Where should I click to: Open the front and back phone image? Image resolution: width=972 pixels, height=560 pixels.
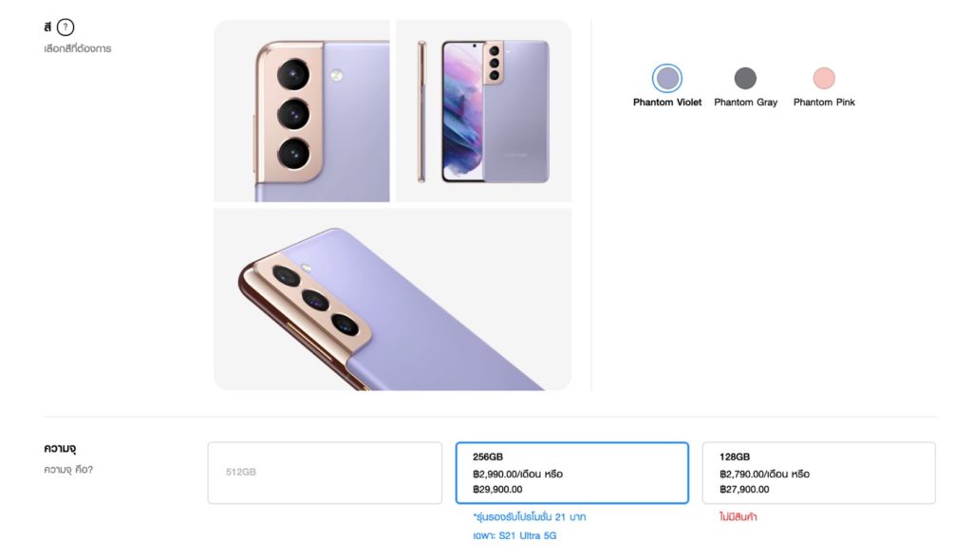coord(483,111)
